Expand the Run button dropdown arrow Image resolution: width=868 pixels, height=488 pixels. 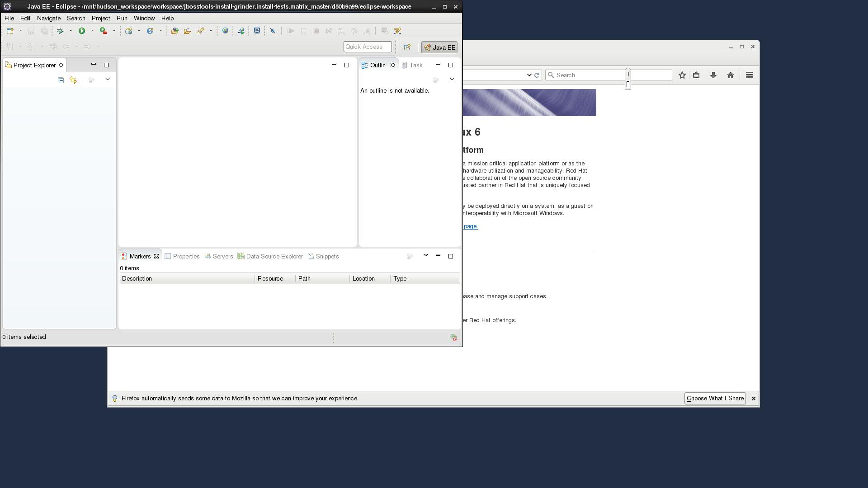91,31
